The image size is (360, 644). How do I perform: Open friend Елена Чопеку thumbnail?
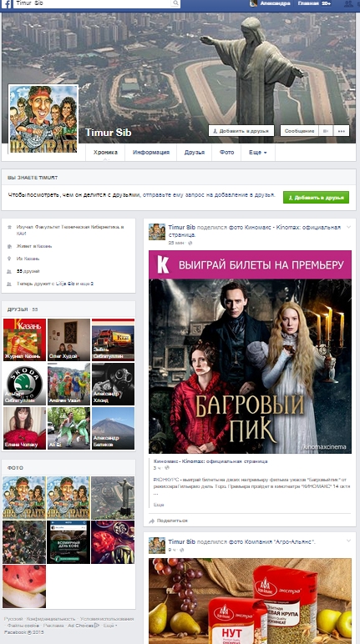pos(24,428)
